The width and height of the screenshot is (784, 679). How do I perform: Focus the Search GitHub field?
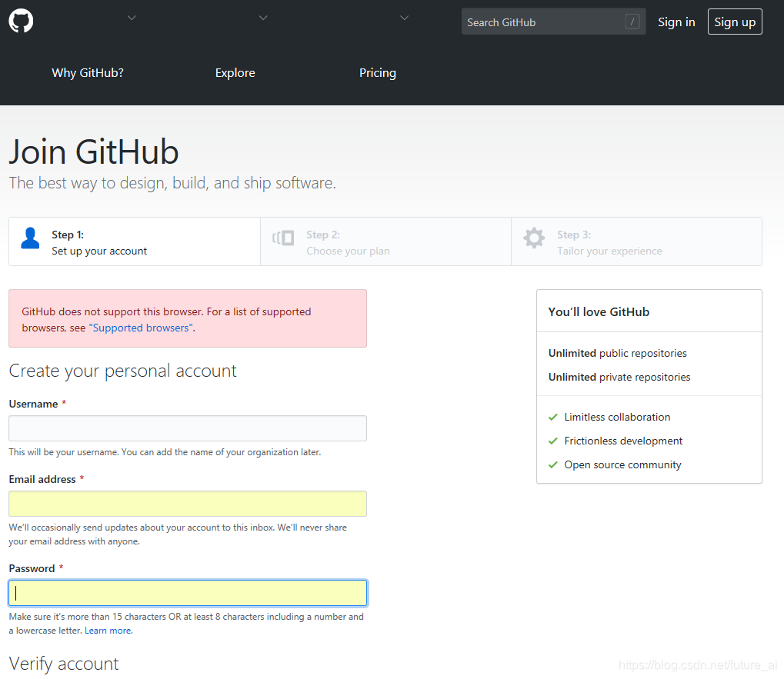pyautogui.click(x=553, y=22)
